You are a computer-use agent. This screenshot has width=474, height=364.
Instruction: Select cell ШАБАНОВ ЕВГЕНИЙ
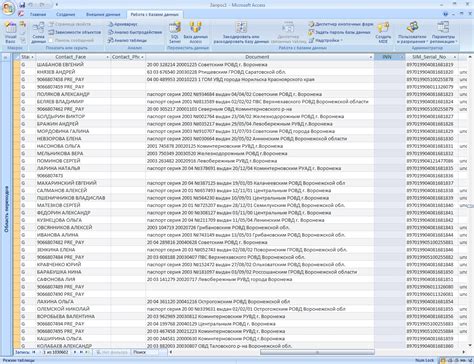pyautogui.click(x=73, y=65)
